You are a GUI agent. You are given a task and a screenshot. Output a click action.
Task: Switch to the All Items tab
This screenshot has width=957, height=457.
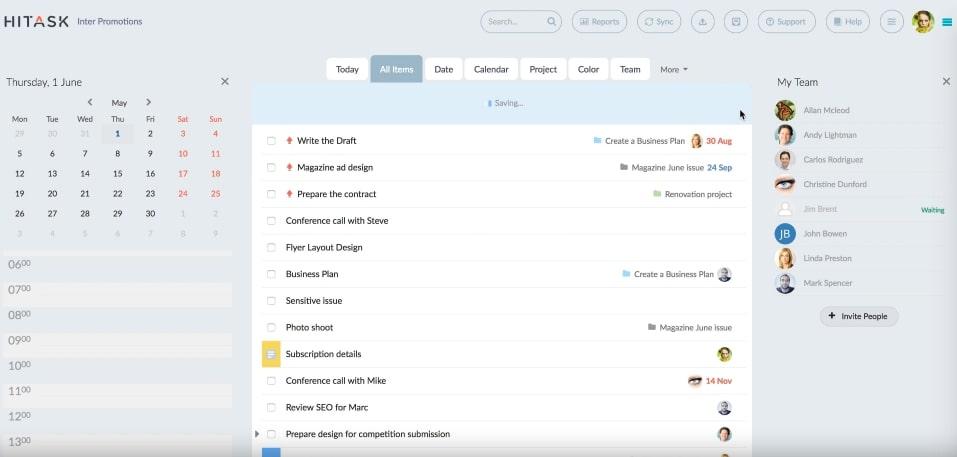[397, 70]
